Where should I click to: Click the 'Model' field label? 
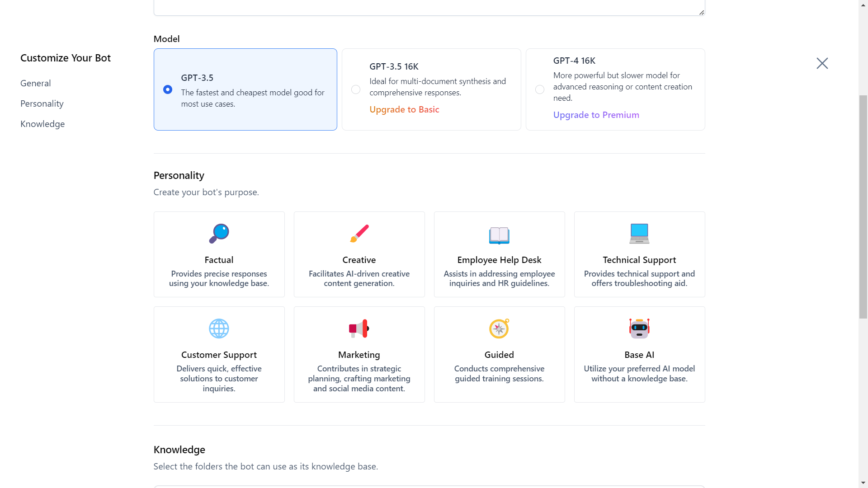[x=167, y=39]
